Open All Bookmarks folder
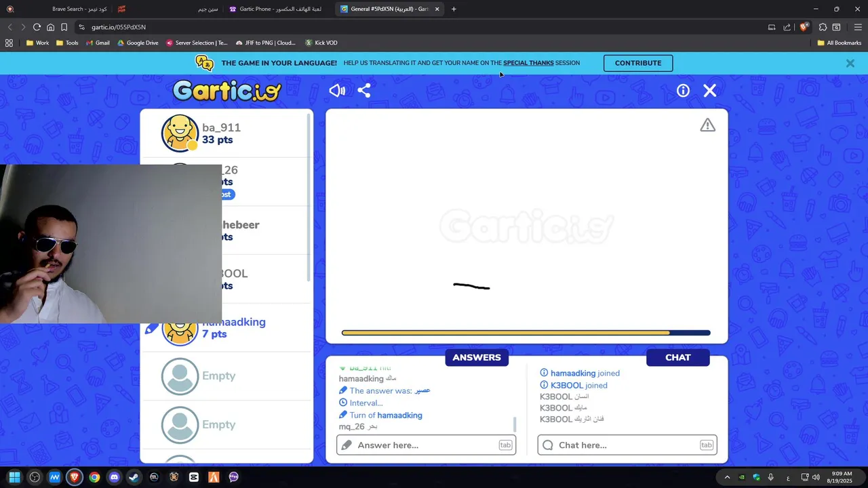Image resolution: width=868 pixels, height=488 pixels. coord(839,43)
